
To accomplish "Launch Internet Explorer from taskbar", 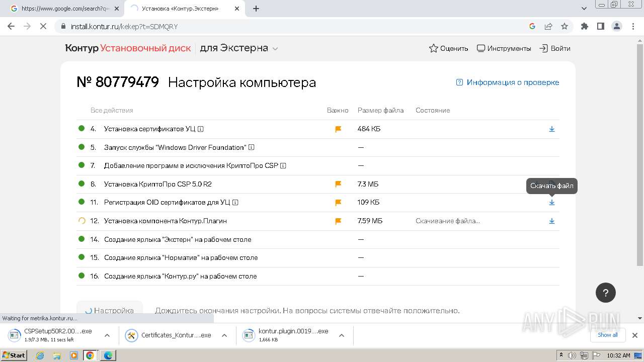I will (40, 355).
